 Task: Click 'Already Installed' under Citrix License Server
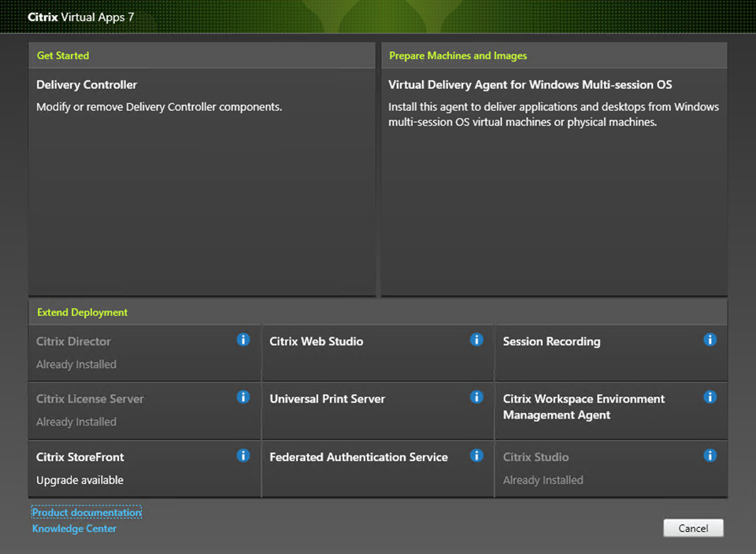(76, 422)
